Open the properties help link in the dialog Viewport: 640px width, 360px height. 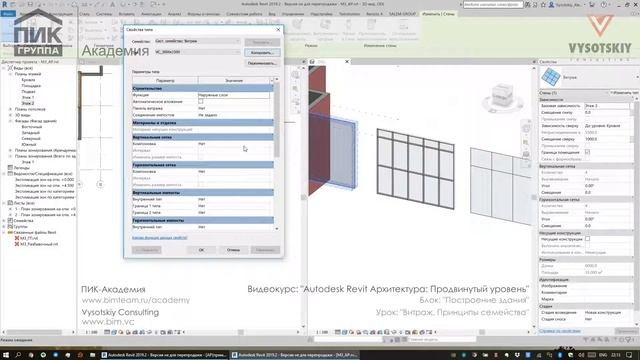click(160, 238)
